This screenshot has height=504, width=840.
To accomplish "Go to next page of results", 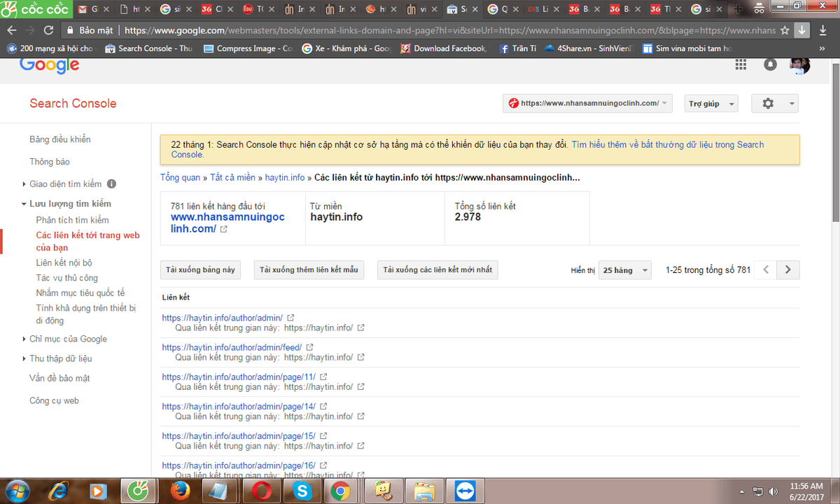I will (x=788, y=269).
